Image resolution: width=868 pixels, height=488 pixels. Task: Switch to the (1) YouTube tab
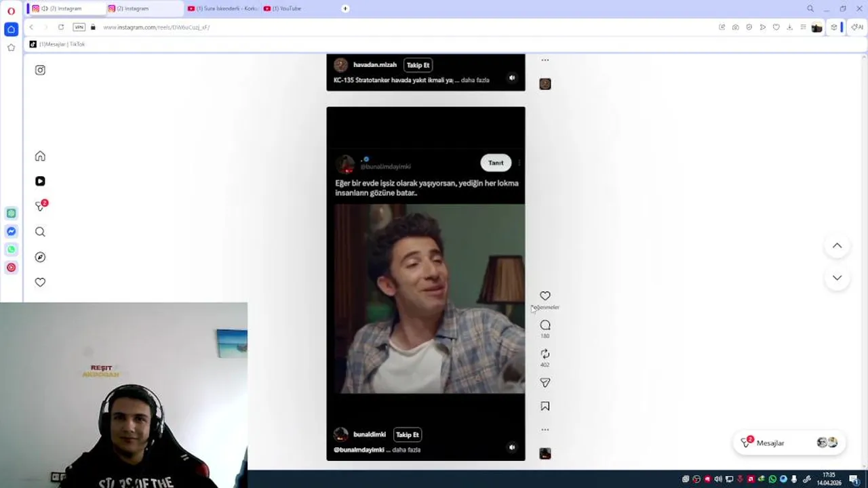[x=298, y=8]
